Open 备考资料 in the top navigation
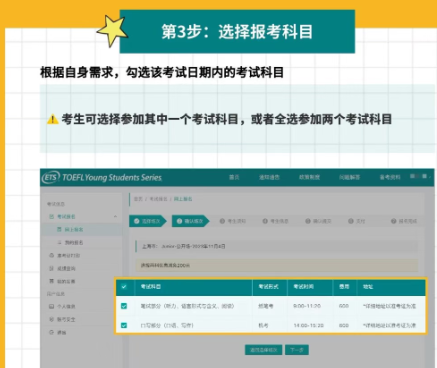Image resolution: width=437 pixels, height=368 pixels. click(x=390, y=177)
